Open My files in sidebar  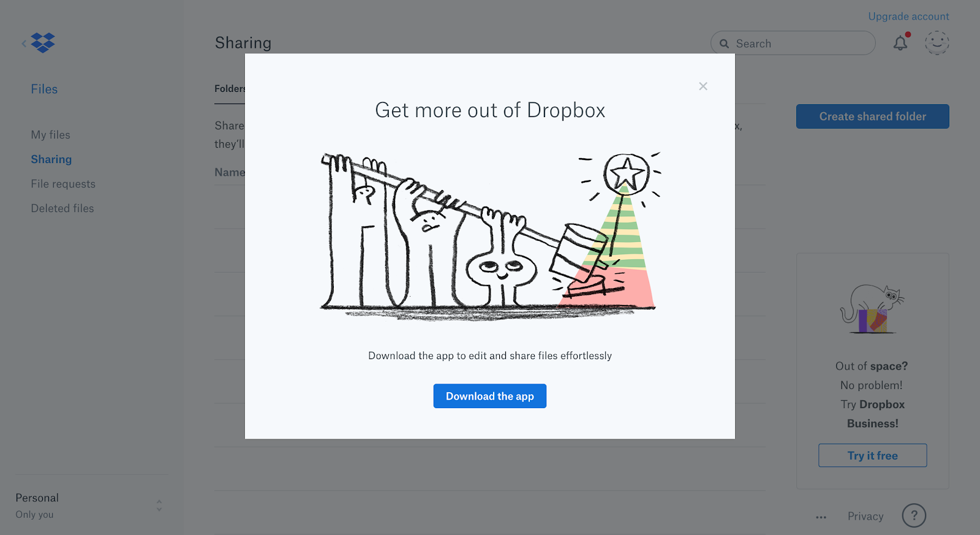(x=51, y=135)
